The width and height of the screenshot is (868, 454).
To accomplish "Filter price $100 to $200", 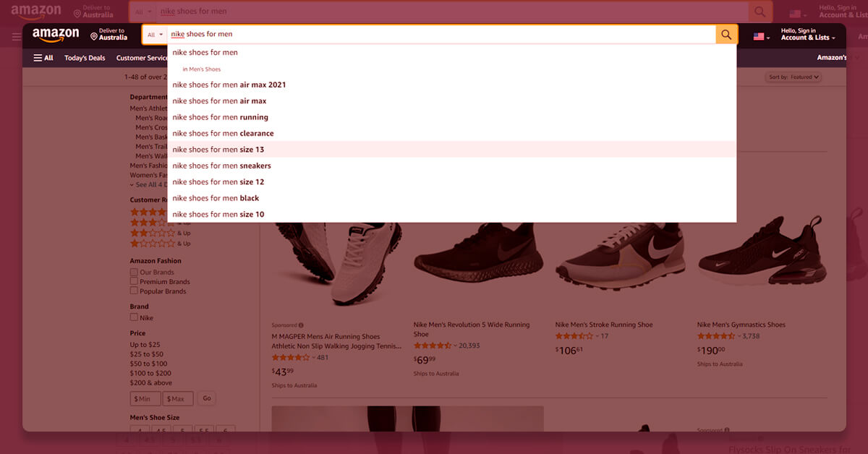I will [x=150, y=373].
